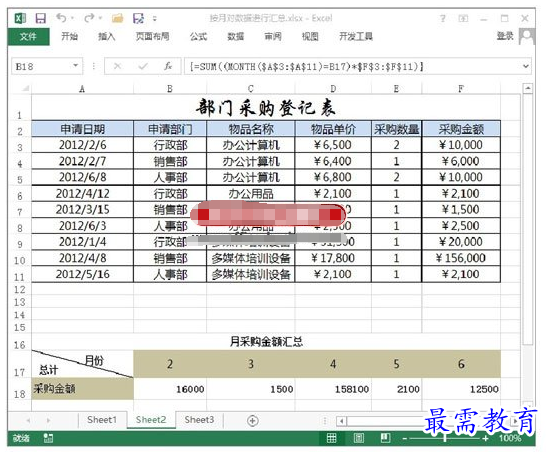This screenshot has width=546, height=452.
Task: Switch to Page Break Preview in status bar
Action: point(385,438)
